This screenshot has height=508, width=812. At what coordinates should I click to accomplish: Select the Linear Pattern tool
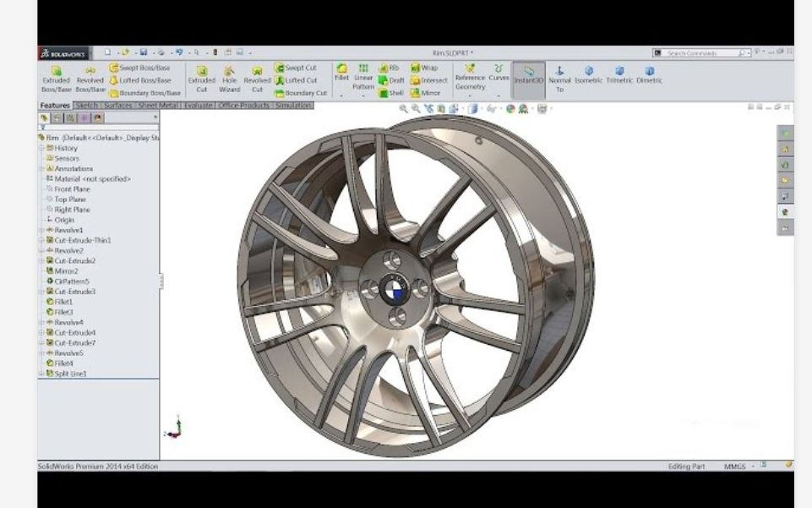click(364, 76)
